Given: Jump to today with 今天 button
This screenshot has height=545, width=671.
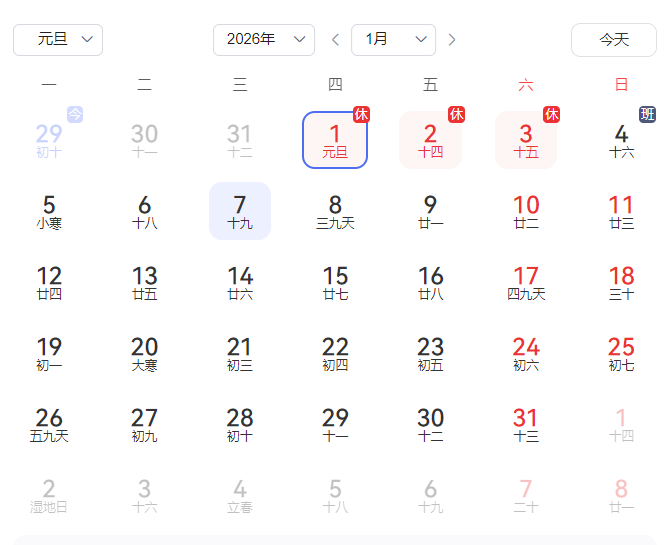Looking at the screenshot, I should pos(614,40).
